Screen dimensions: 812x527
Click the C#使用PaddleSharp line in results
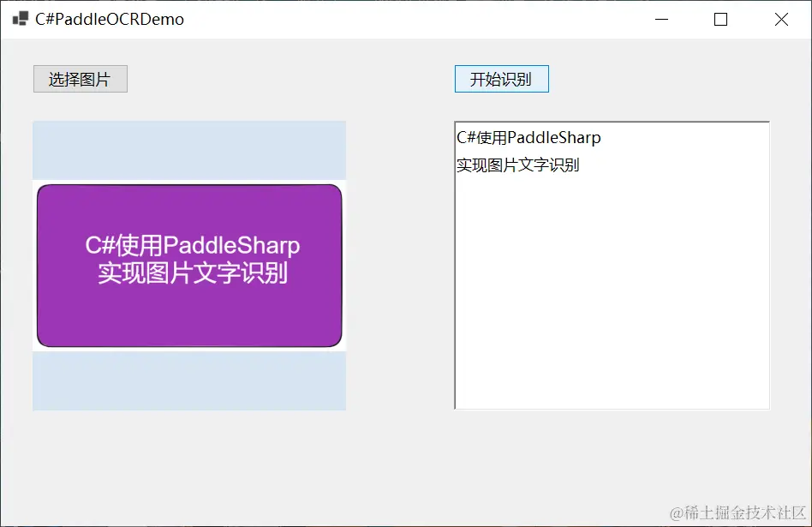[x=528, y=137]
